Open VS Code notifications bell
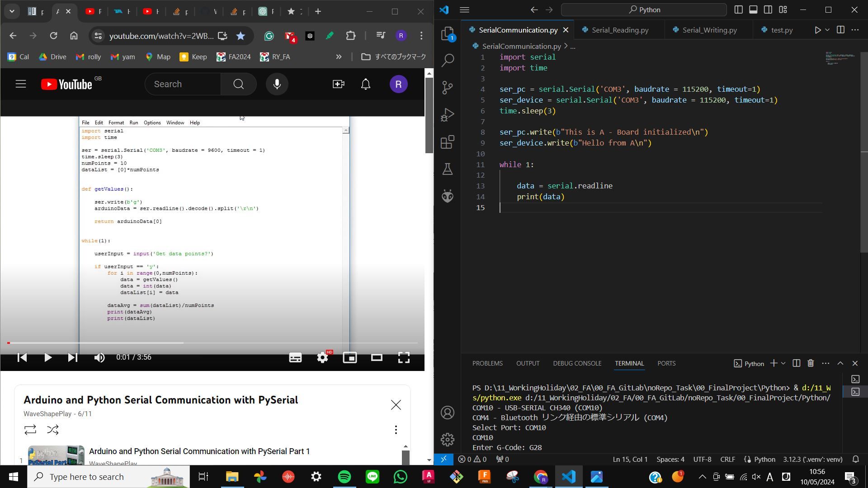 (856, 459)
